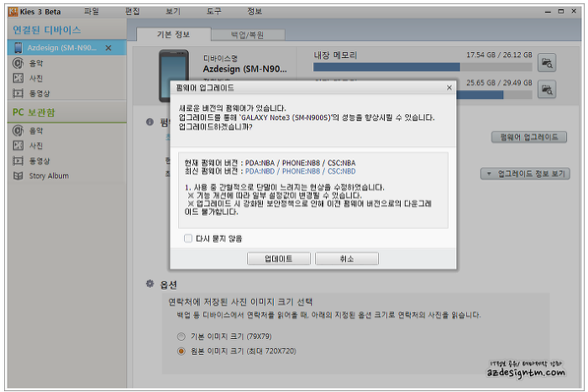Screen dimensions: 588x392
Task: Select the connected device phone icon for Azdesign
Action: 18,48
